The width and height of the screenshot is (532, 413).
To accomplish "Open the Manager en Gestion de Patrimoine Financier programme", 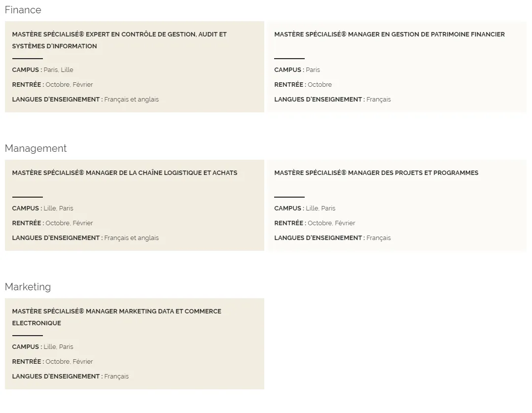I will pyautogui.click(x=389, y=34).
